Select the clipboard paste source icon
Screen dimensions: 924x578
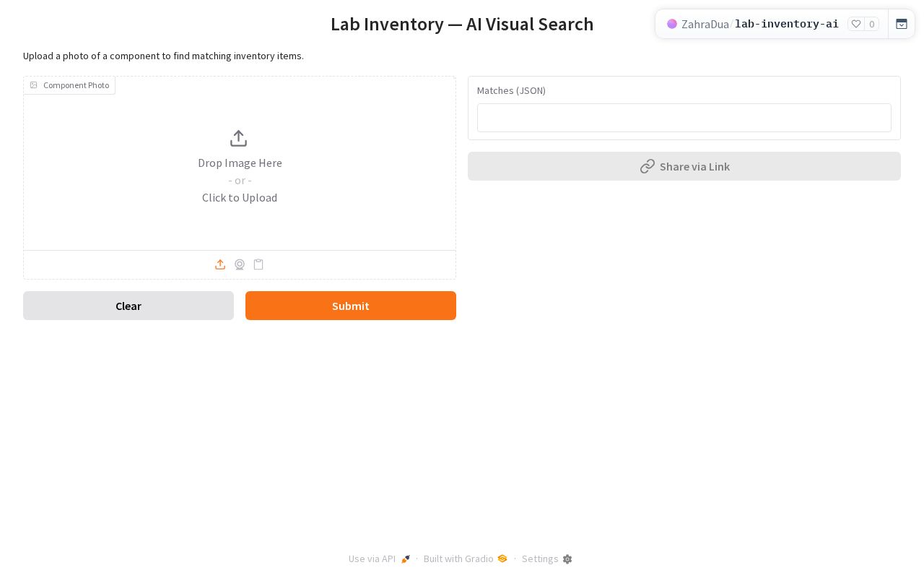(258, 264)
